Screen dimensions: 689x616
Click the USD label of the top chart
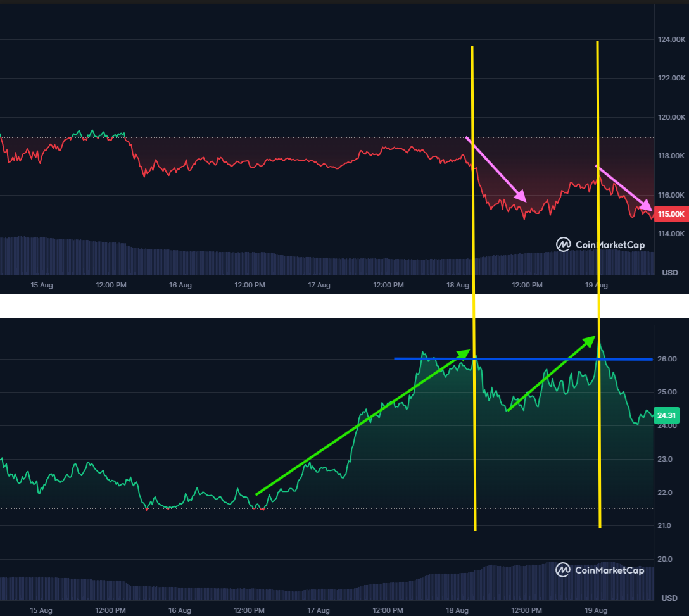pyautogui.click(x=669, y=273)
